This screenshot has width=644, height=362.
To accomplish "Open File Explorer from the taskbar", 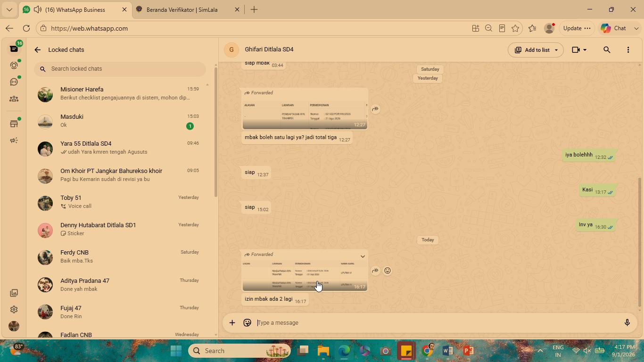I will point(323,351).
